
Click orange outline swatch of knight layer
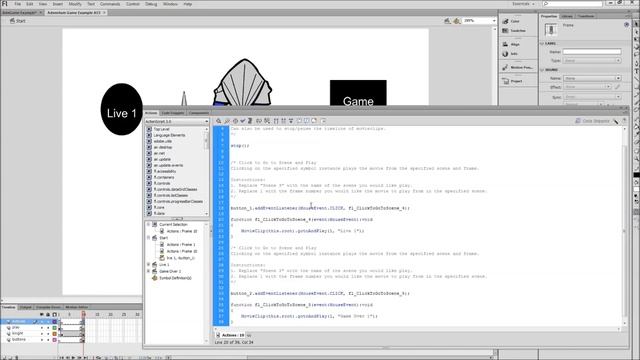pyautogui.click(x=54, y=333)
